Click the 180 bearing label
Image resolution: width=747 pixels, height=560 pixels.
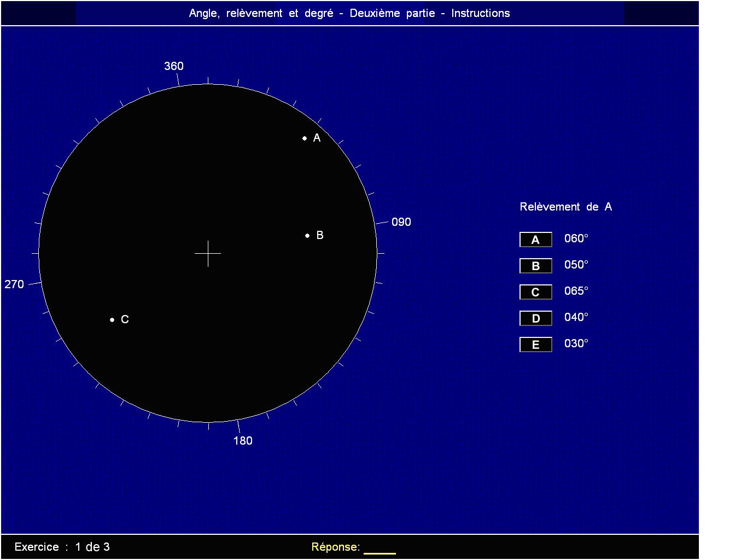coord(243,441)
